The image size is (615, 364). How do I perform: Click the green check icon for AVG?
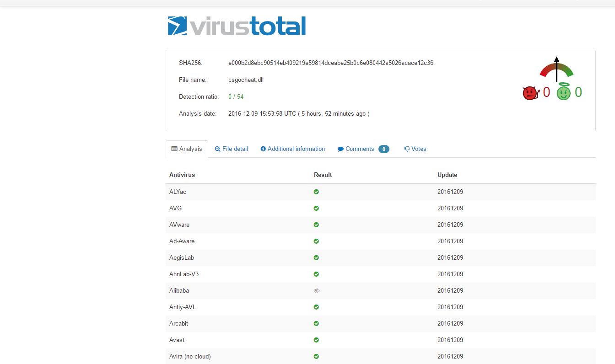[316, 208]
